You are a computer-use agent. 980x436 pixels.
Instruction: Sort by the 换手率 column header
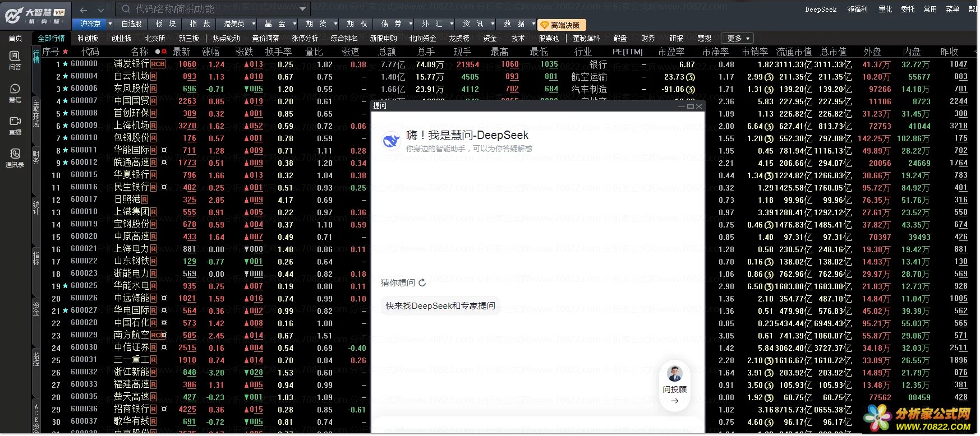pyautogui.click(x=278, y=52)
